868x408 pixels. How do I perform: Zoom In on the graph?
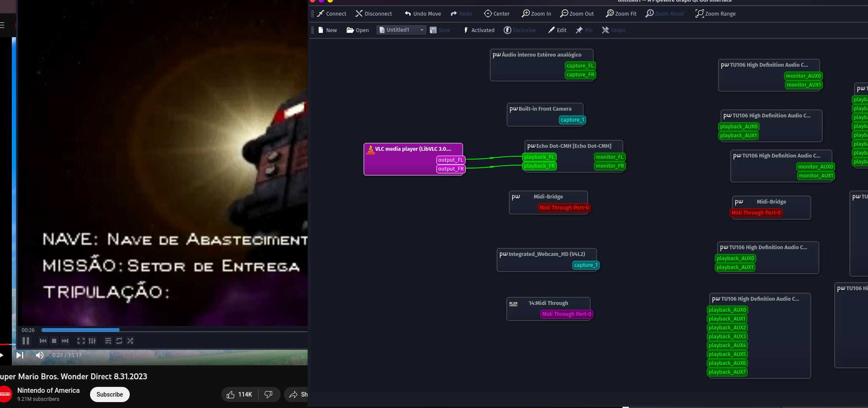[x=536, y=14]
